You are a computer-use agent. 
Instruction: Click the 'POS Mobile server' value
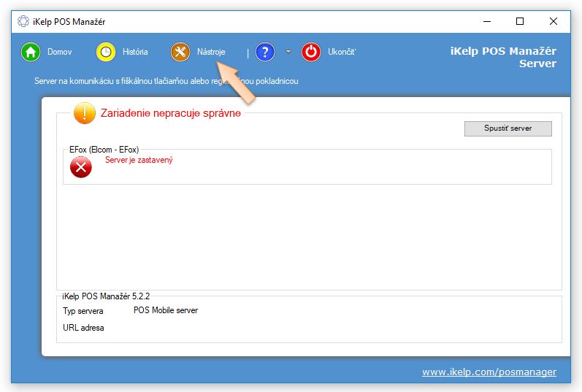click(166, 310)
